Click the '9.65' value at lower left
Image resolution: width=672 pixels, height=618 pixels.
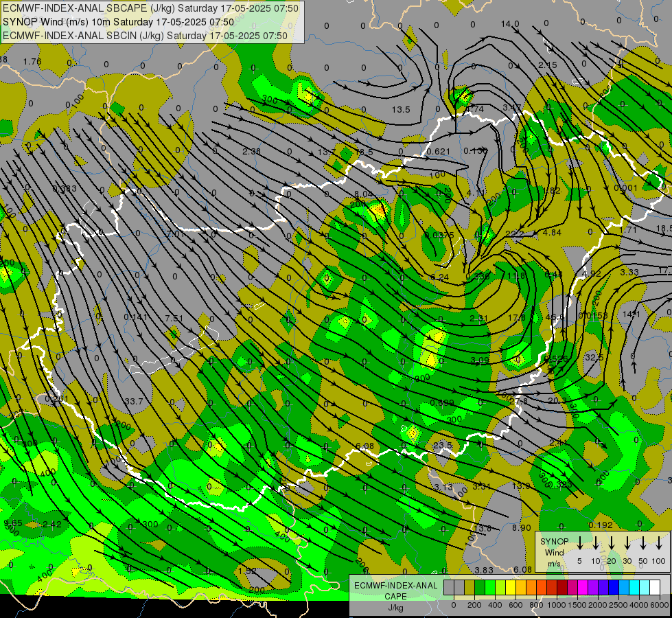[13, 523]
